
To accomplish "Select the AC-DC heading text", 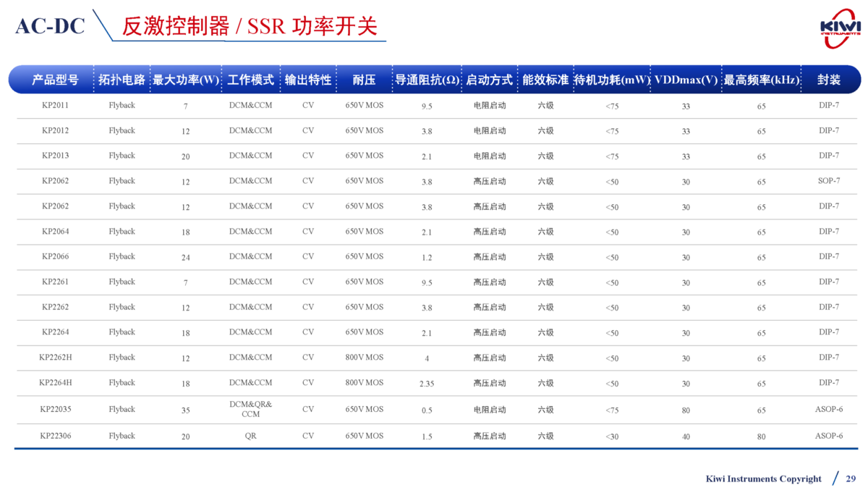I will click(x=50, y=26).
